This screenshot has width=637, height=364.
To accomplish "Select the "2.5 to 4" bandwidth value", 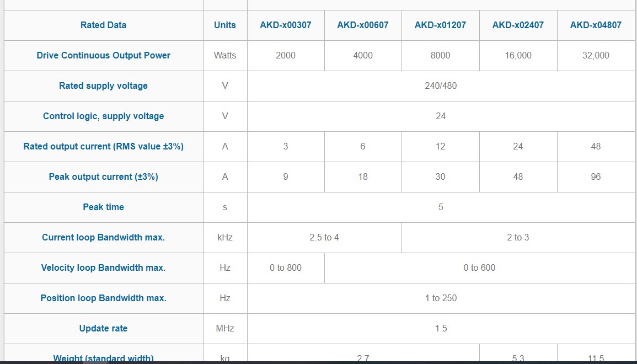I will [x=324, y=238].
